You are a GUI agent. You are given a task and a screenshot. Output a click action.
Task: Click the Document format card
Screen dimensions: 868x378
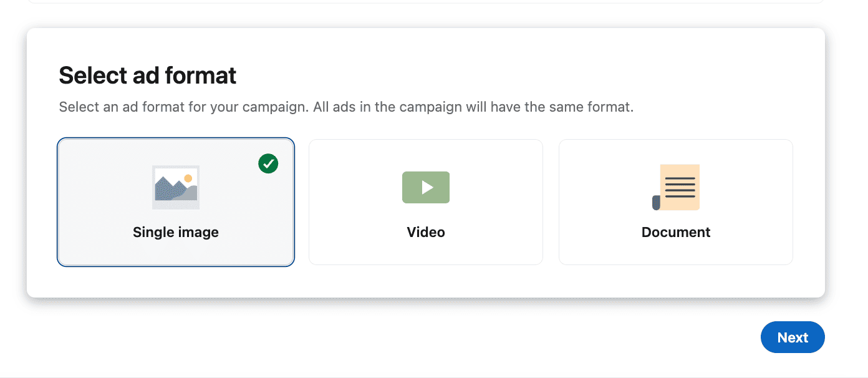tap(675, 201)
